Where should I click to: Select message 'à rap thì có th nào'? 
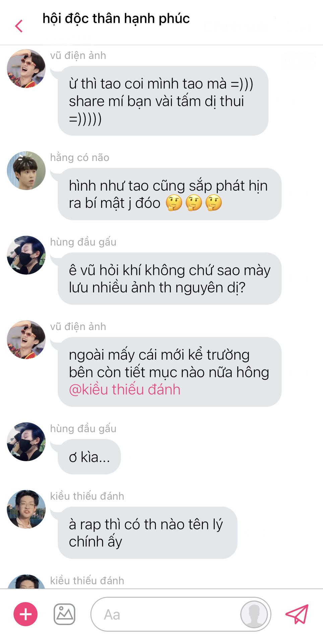pos(147,533)
